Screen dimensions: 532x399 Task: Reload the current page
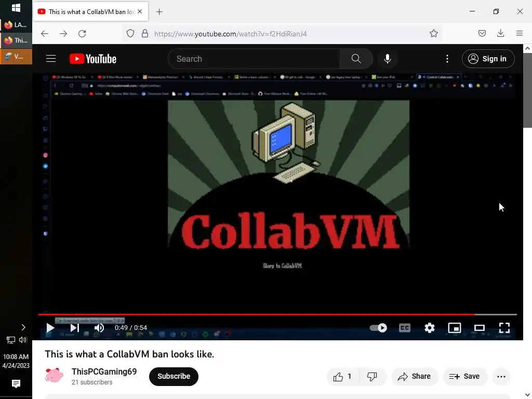(x=82, y=34)
